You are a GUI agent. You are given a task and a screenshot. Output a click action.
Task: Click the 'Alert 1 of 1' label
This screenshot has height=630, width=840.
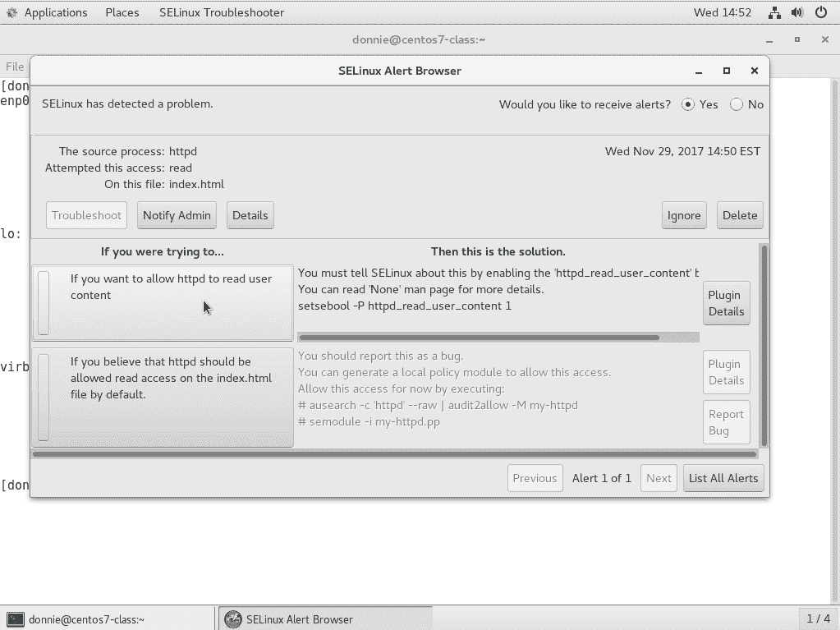[x=602, y=478]
